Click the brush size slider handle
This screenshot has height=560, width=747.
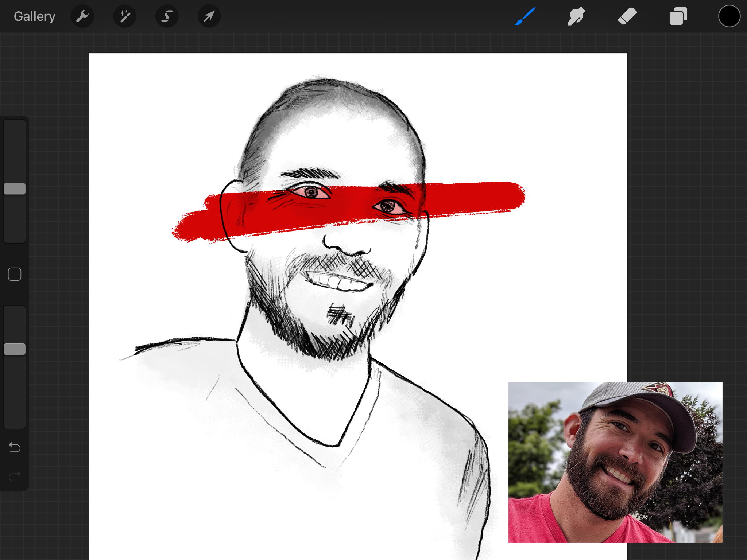point(15,189)
